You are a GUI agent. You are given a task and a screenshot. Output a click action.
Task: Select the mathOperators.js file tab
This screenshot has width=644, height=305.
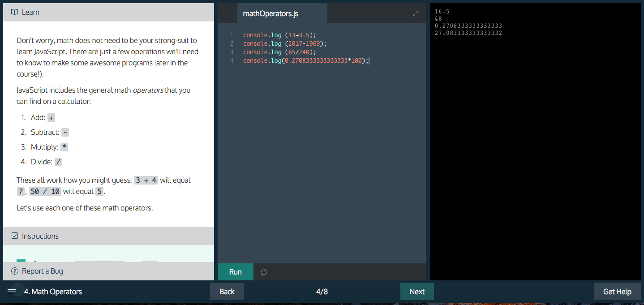tap(270, 13)
